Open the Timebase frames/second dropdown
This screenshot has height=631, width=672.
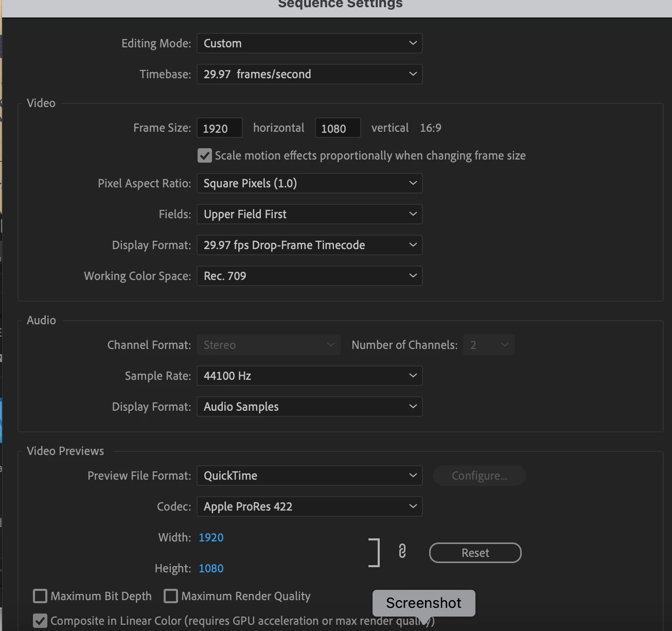click(x=310, y=74)
